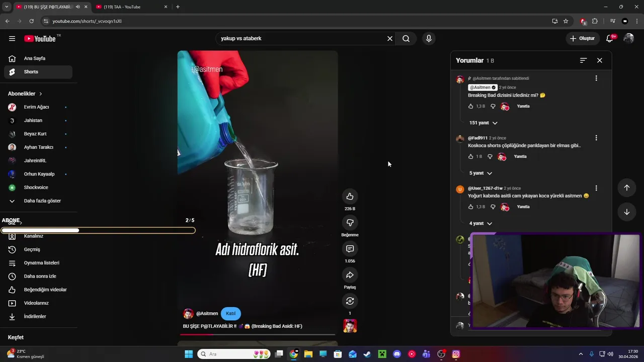The height and width of the screenshot is (362, 644).
Task: Start voice search with the microphone
Action: click(x=429, y=39)
